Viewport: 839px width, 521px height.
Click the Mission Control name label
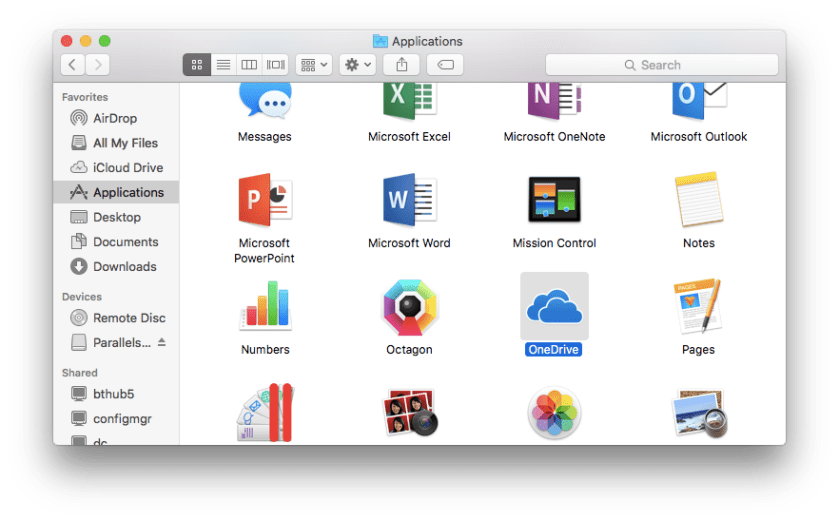tap(554, 243)
